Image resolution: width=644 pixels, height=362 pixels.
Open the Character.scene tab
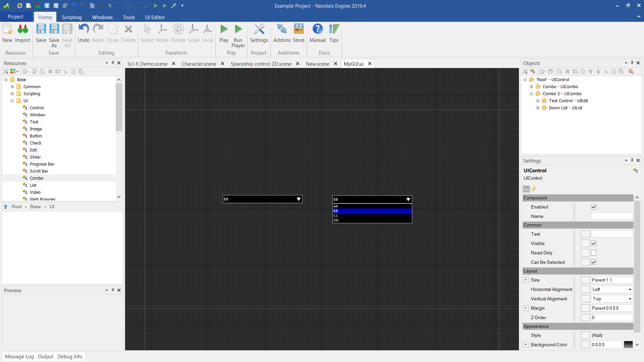[199, 64]
